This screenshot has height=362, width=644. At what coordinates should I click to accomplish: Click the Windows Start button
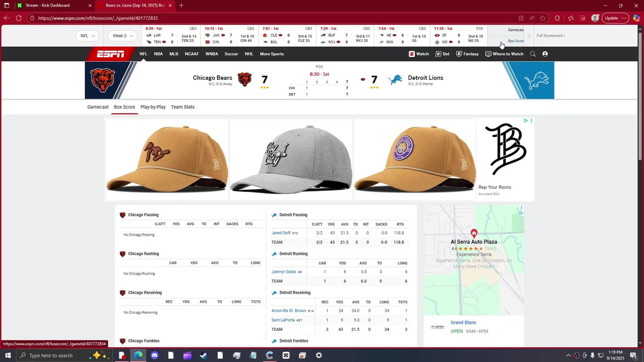point(8,355)
